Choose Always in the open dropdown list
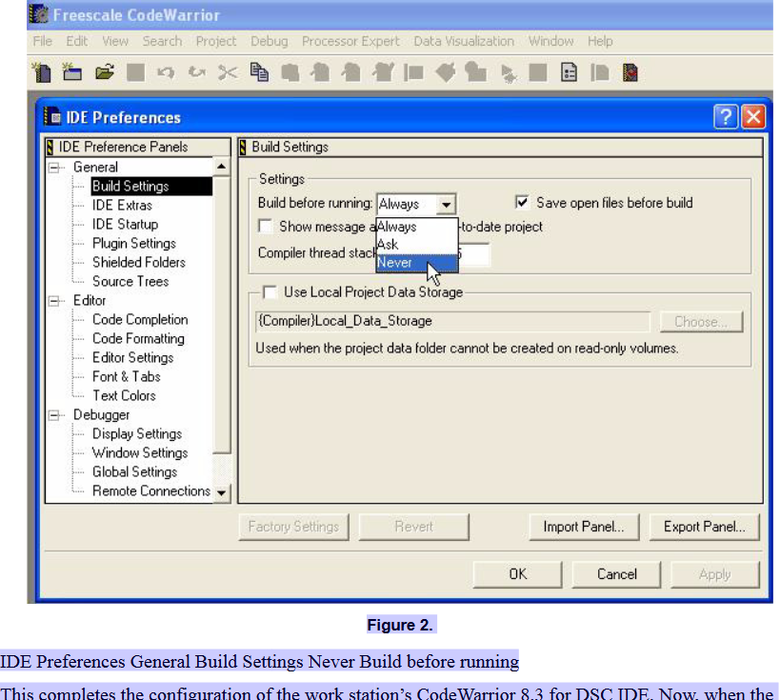The width and height of the screenshot is (780, 700). coord(417,227)
